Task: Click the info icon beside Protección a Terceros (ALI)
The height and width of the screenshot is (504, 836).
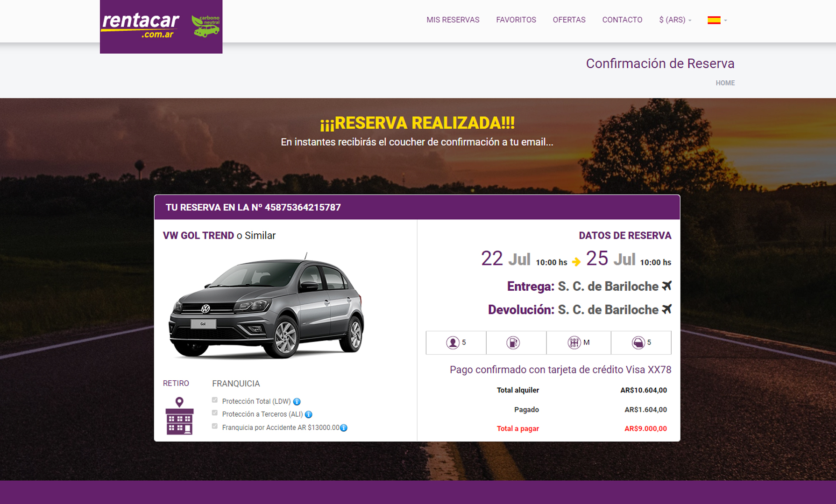Action: (308, 414)
